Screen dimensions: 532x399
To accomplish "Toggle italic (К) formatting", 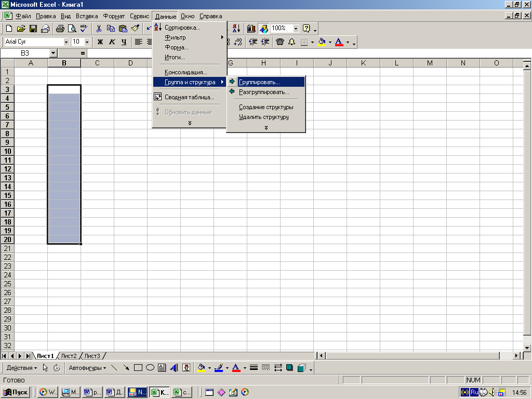I will [112, 42].
